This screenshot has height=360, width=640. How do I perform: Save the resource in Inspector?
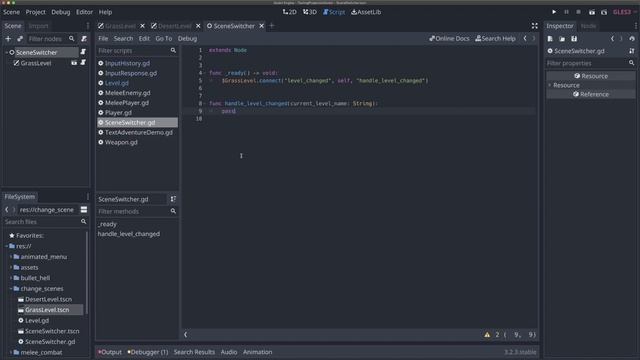tap(574, 39)
